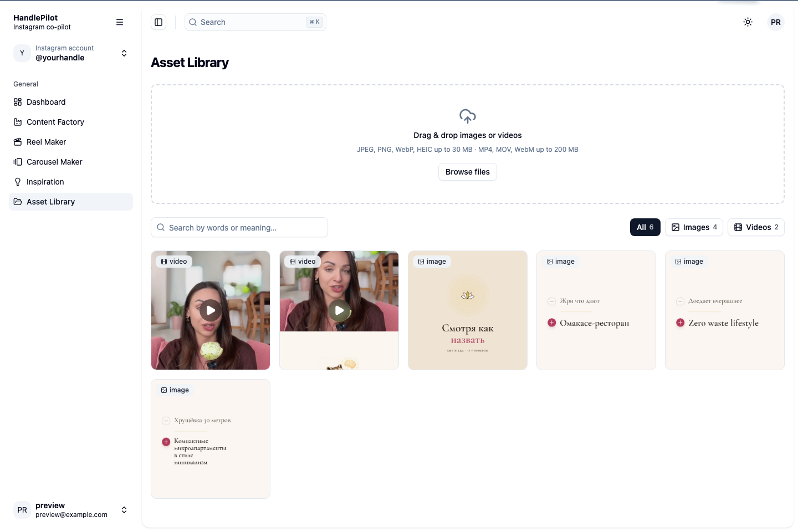
Task: Select the All filter tab
Action: coord(645,227)
